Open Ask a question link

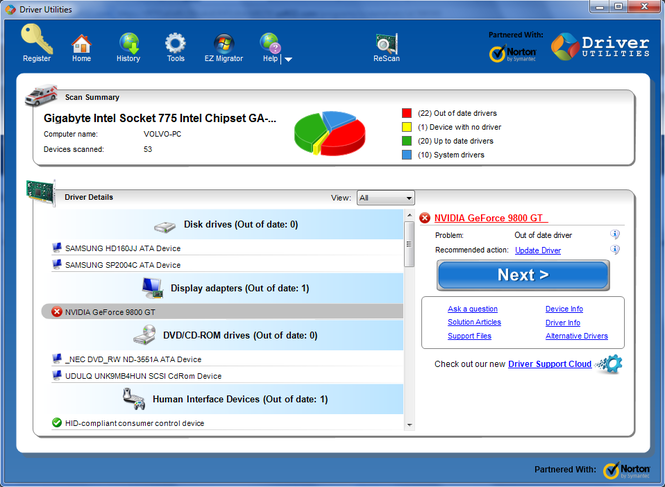tap(472, 309)
